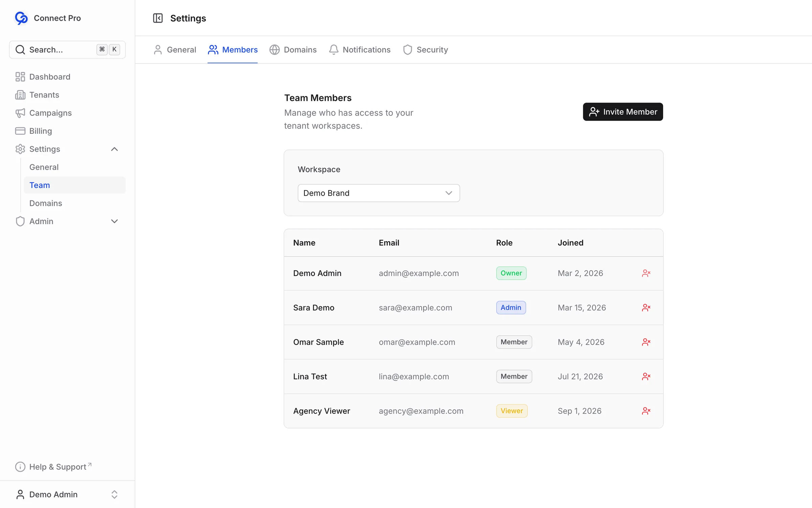The image size is (812, 508).
Task: Click the Demo Admin user avatar icon
Action: (20, 494)
